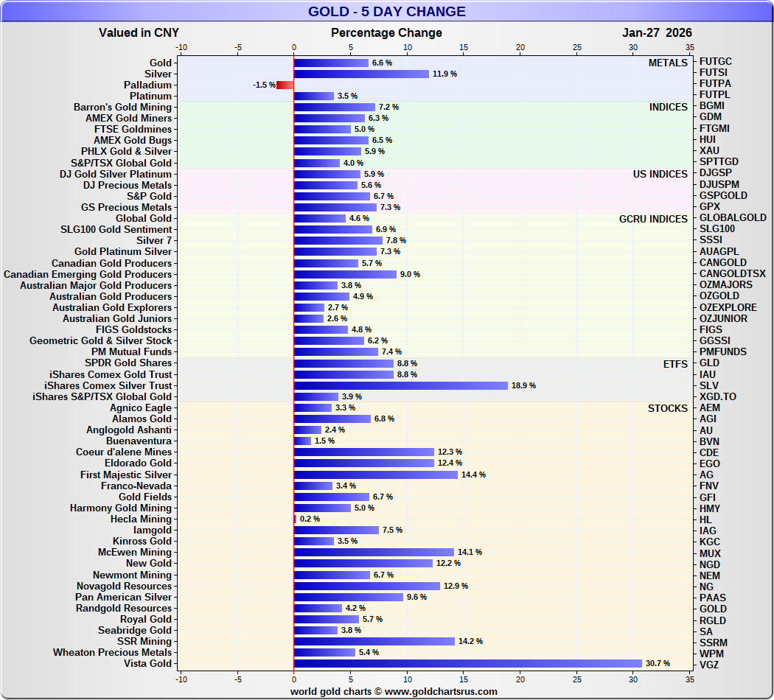Click the GOLD - 5 DAY CHANGE title
Screen dimensions: 774x700
click(386, 11)
